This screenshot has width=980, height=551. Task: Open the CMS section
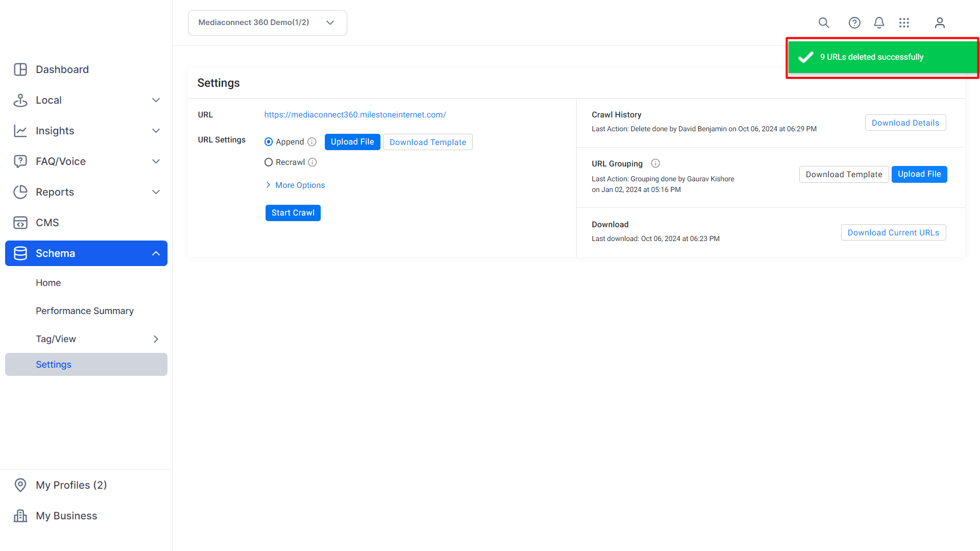[x=47, y=223]
